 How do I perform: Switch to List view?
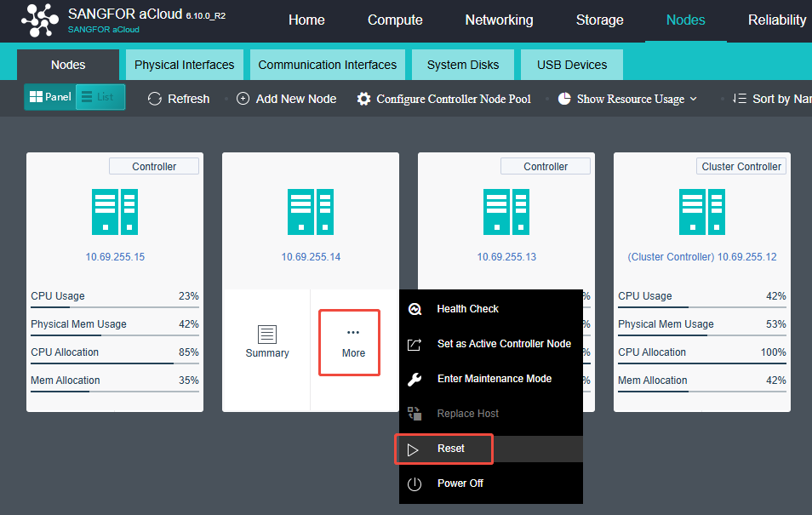[100, 97]
